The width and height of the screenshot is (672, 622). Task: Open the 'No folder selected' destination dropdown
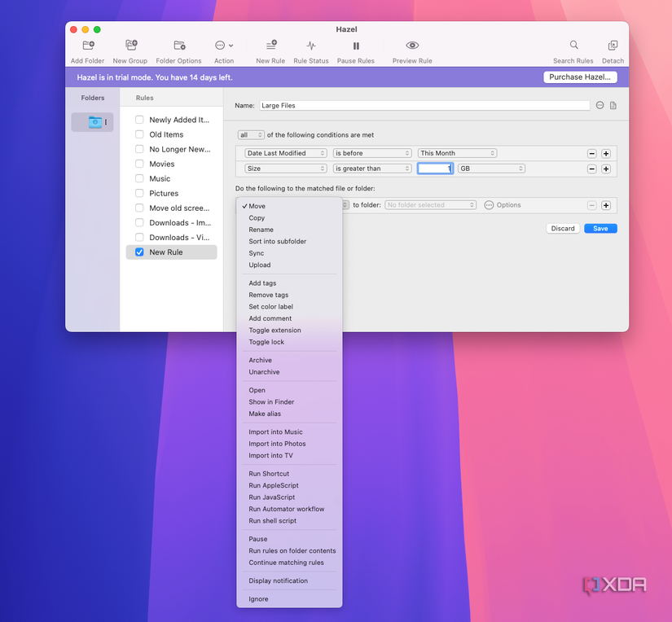click(x=430, y=205)
